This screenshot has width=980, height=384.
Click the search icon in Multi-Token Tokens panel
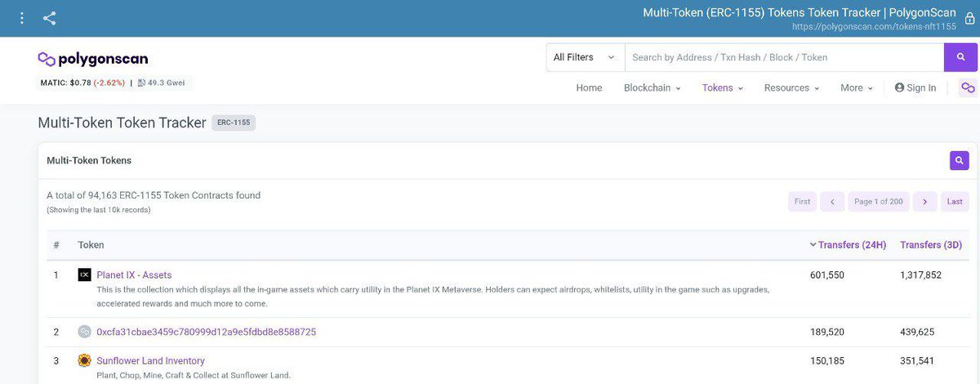[x=960, y=160]
